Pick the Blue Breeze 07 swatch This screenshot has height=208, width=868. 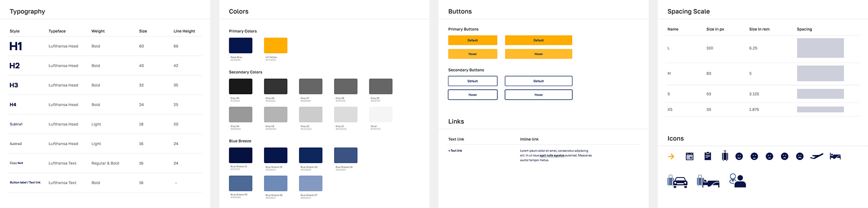click(x=311, y=183)
